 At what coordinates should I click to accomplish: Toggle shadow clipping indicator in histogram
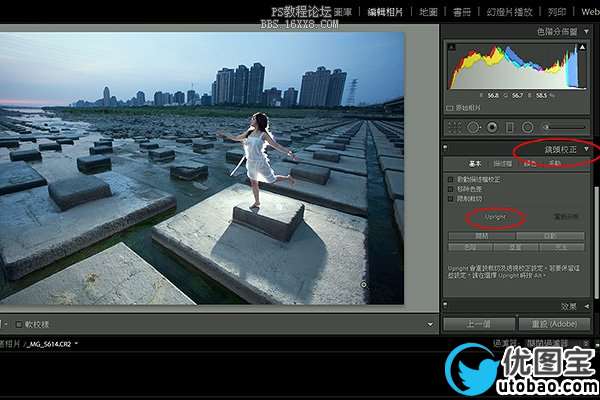pos(453,48)
